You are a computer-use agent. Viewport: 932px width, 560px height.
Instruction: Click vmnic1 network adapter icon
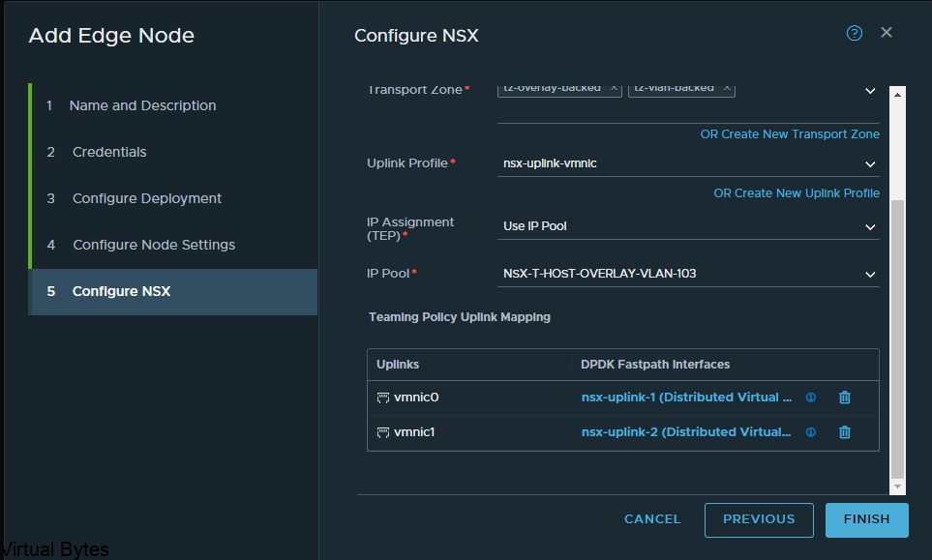(383, 433)
